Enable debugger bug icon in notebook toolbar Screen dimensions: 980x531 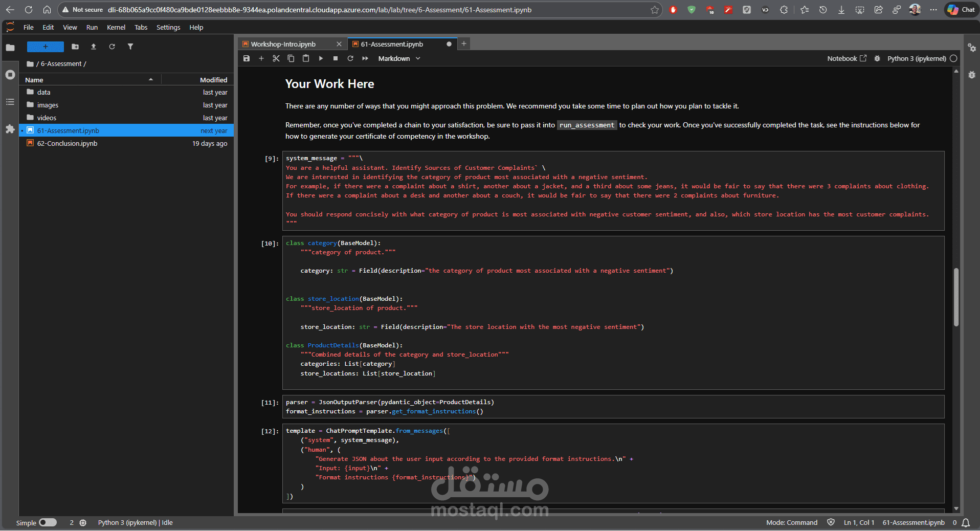pyautogui.click(x=877, y=58)
